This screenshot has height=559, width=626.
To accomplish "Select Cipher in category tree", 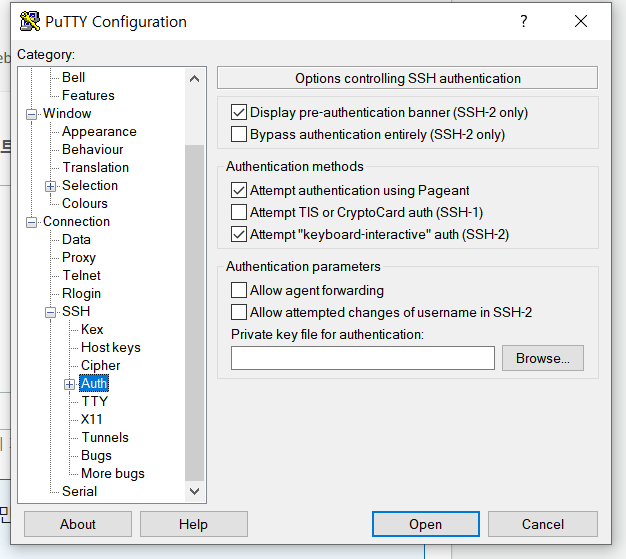I will (100, 365).
